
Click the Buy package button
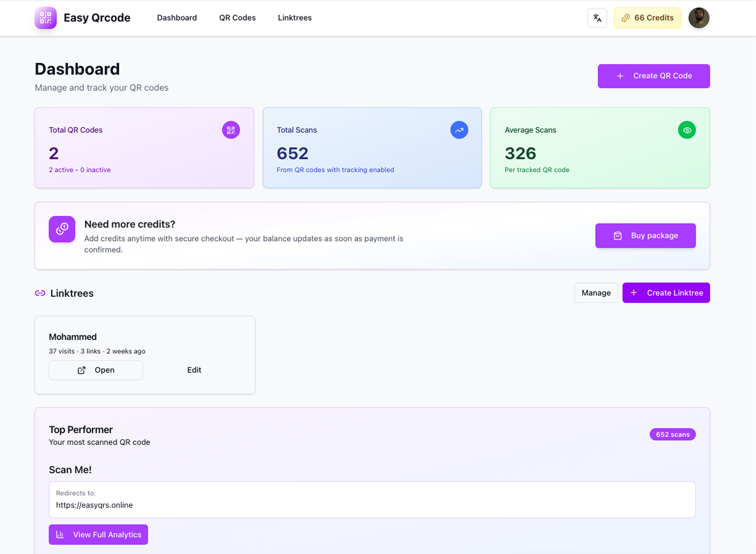[x=645, y=236]
